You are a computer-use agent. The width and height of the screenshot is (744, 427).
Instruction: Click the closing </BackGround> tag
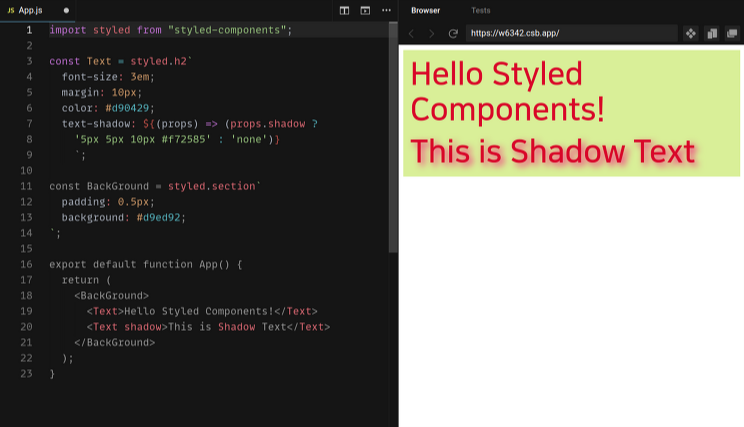114,343
